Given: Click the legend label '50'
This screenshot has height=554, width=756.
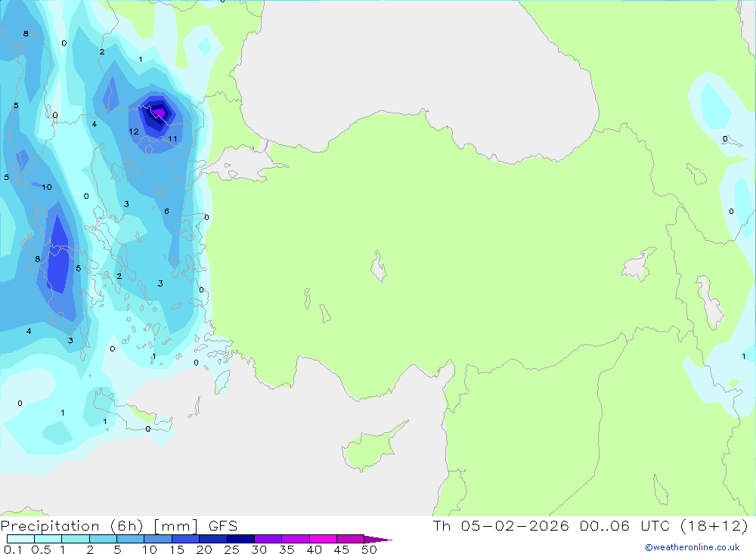Looking at the screenshot, I should tap(369, 549).
